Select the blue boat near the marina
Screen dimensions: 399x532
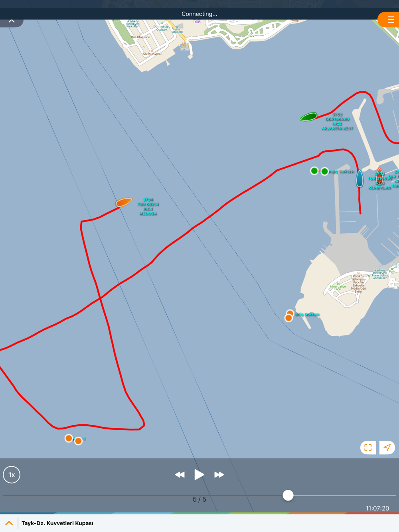click(359, 178)
